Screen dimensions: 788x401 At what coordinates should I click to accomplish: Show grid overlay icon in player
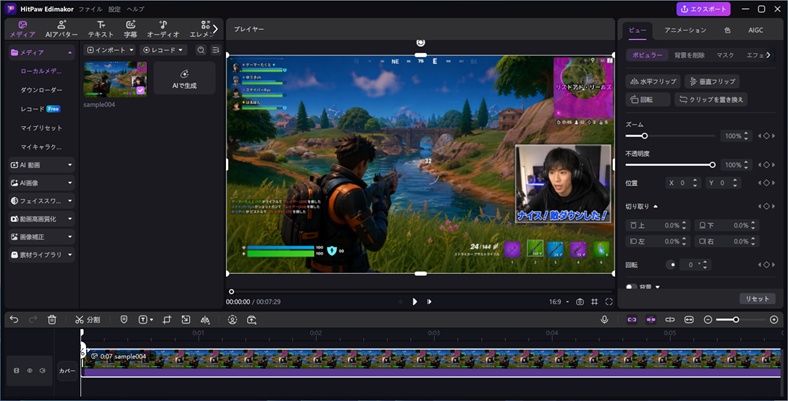click(595, 302)
